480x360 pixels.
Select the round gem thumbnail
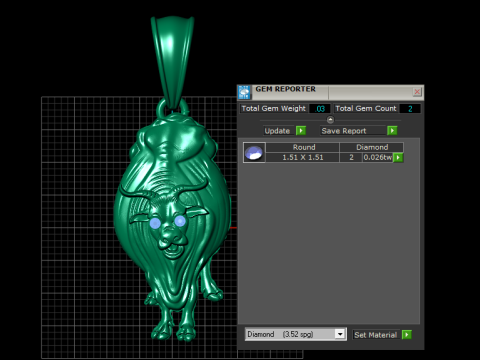pos(254,153)
